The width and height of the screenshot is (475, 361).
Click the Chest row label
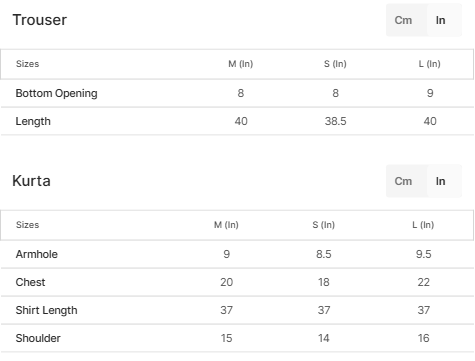pyautogui.click(x=30, y=282)
